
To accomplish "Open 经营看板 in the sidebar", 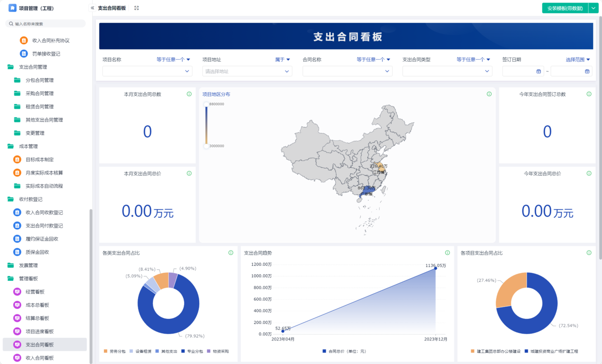I will 35,292.
